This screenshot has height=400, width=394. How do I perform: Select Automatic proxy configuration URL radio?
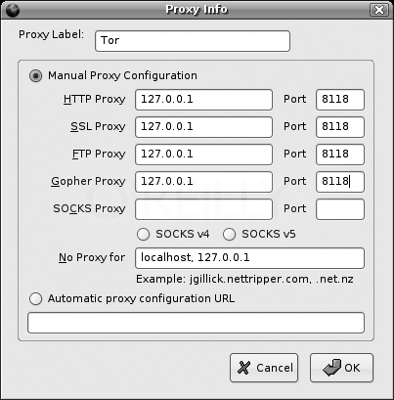click(x=35, y=298)
